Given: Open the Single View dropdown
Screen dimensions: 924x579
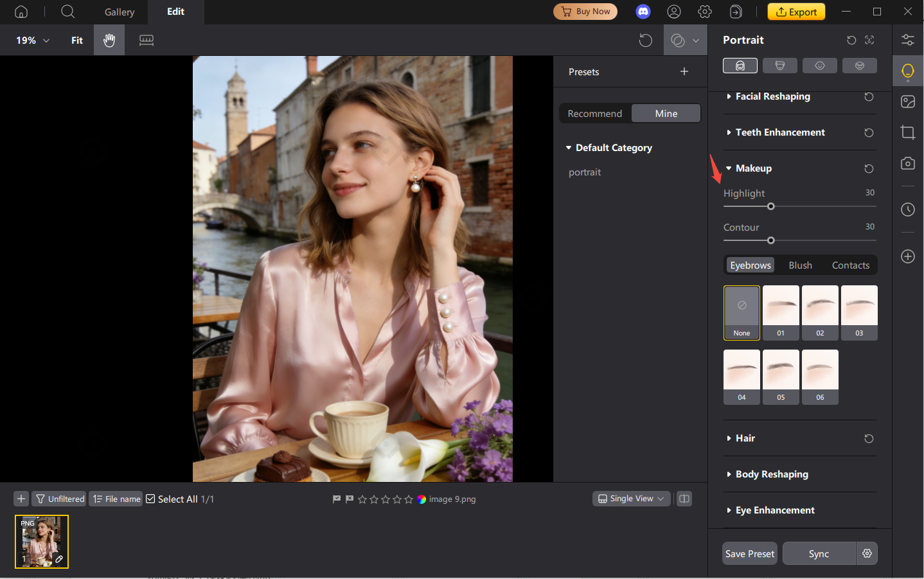Looking at the screenshot, I should pos(631,498).
